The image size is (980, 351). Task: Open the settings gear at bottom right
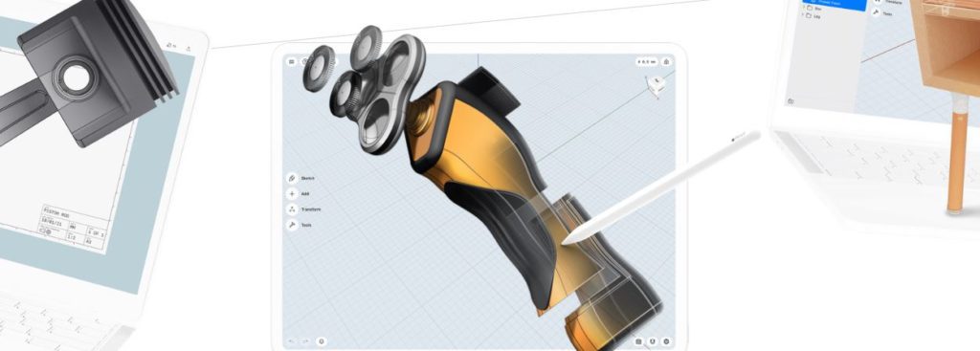666,341
